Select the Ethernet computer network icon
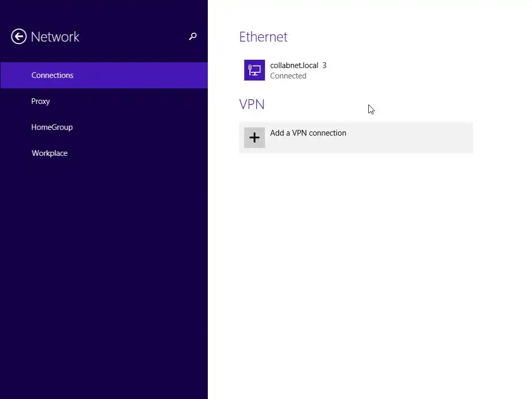This screenshot has height=399, width=532. (255, 70)
